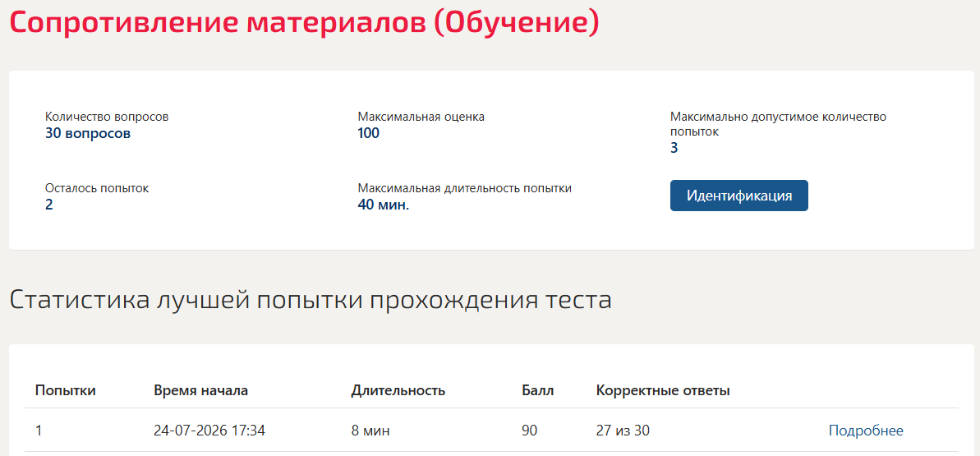Click the maximum attempts value 3

674,148
